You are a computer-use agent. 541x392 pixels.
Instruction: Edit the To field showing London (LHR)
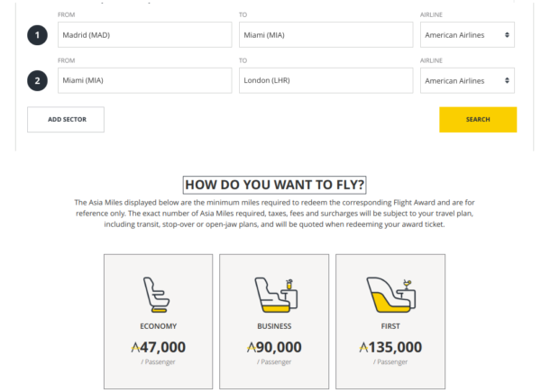tap(325, 80)
